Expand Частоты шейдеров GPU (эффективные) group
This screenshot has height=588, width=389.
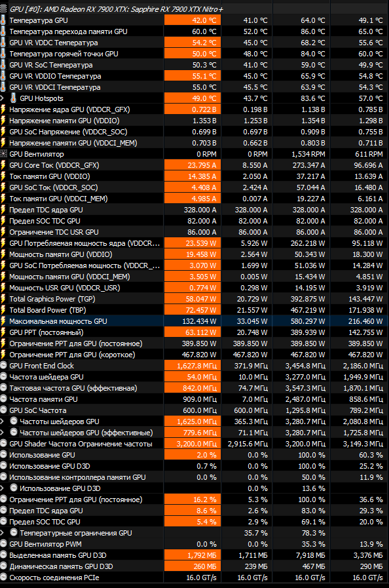click(2, 433)
